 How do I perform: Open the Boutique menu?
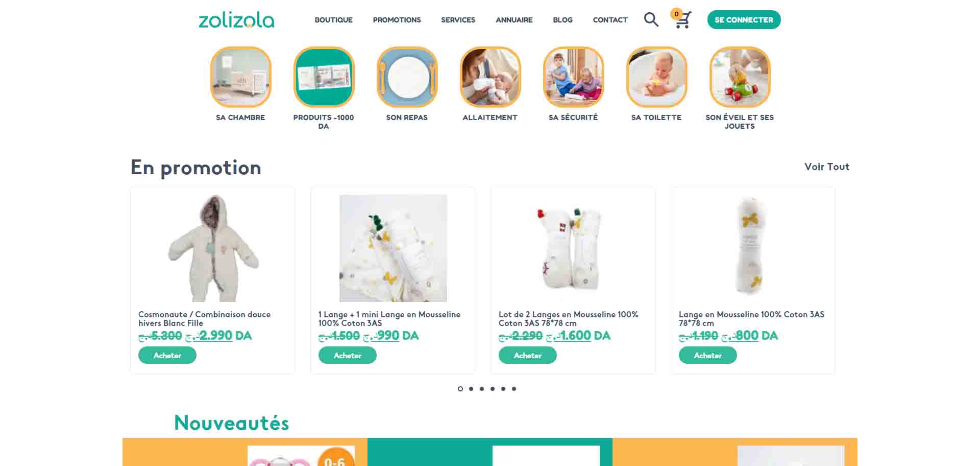333,20
